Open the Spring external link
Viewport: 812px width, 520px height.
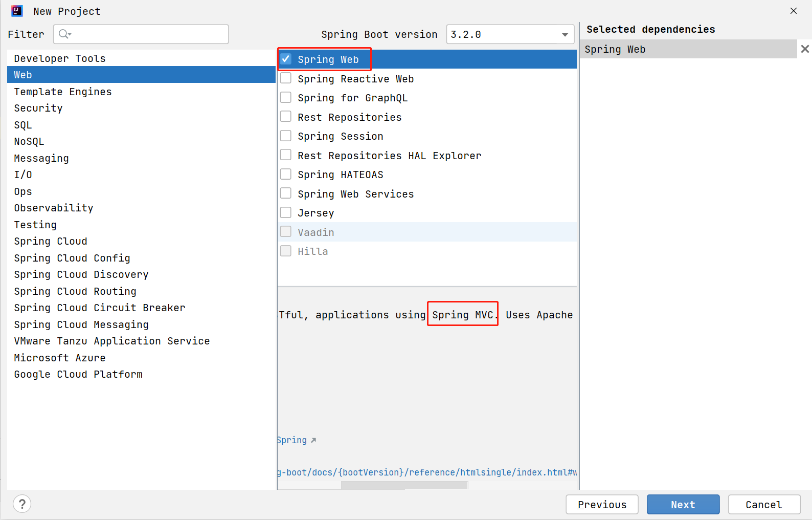[x=297, y=440]
